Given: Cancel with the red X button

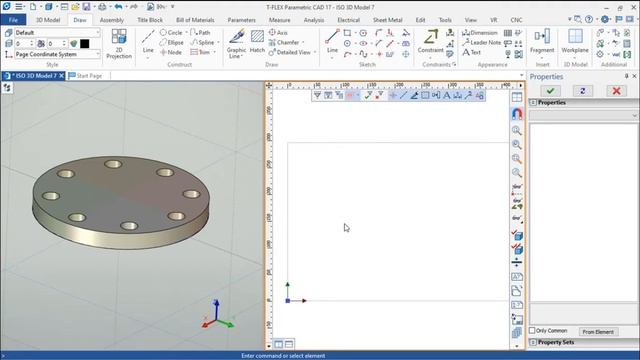Looking at the screenshot, I should coord(616,91).
